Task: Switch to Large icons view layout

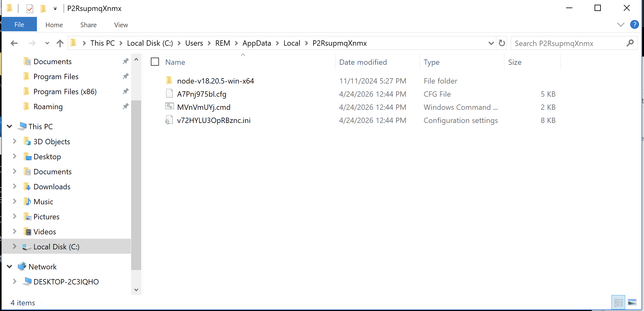Action: click(x=632, y=302)
